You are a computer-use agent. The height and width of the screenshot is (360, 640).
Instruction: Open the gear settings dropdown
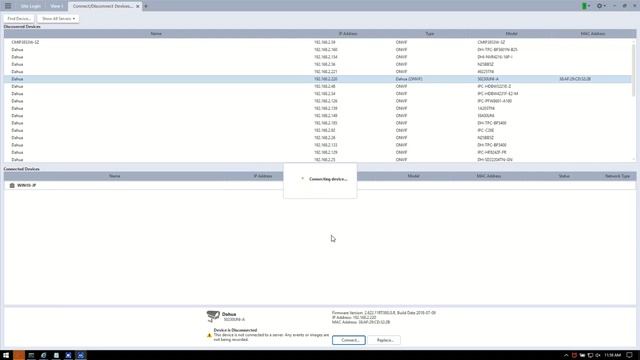[601, 6]
